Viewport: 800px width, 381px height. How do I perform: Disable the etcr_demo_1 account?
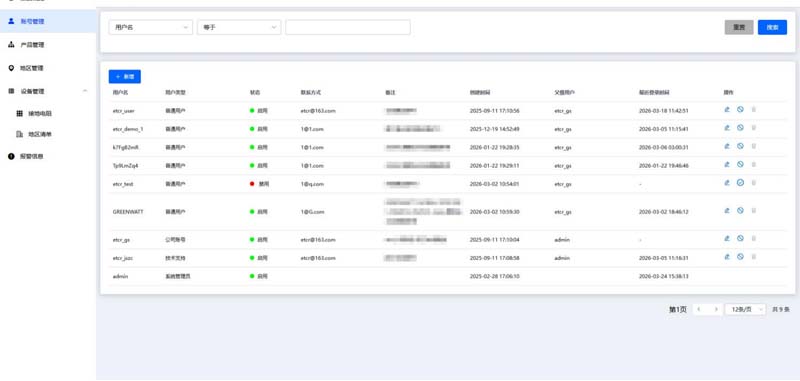740,128
